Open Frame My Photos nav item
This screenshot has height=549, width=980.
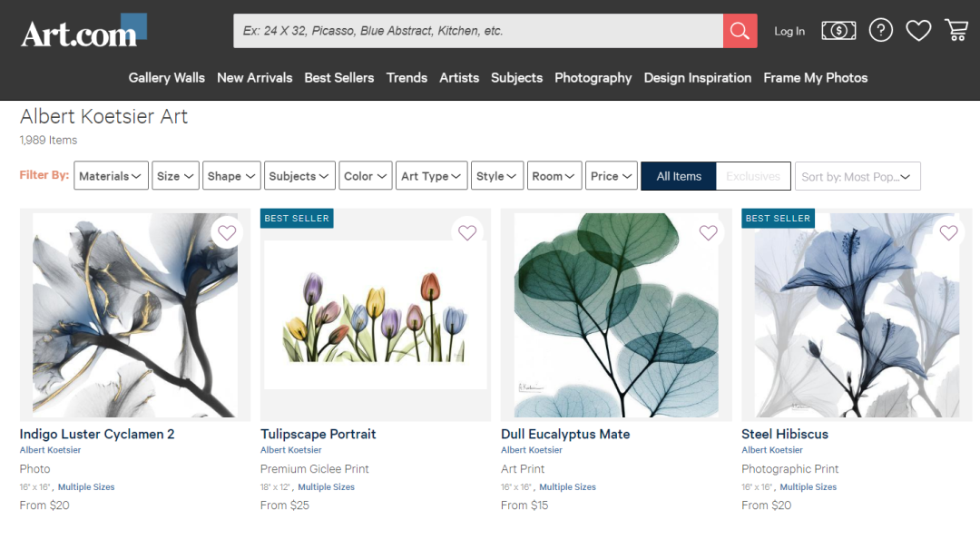pos(816,78)
